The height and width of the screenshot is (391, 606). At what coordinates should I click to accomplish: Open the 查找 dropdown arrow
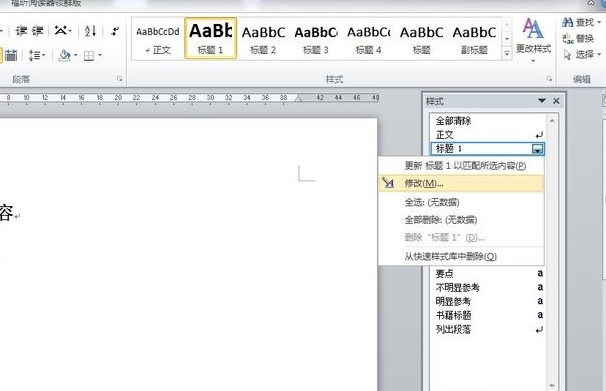[x=599, y=22]
